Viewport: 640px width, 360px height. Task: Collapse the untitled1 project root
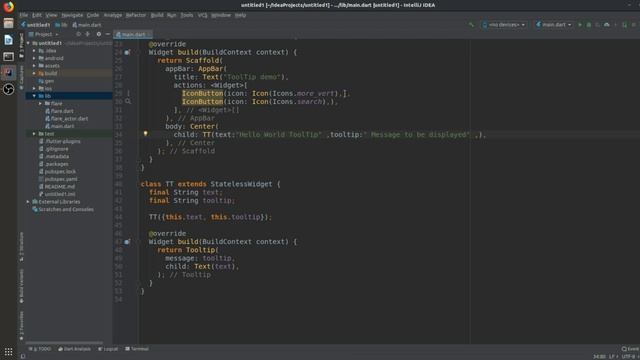pos(28,43)
